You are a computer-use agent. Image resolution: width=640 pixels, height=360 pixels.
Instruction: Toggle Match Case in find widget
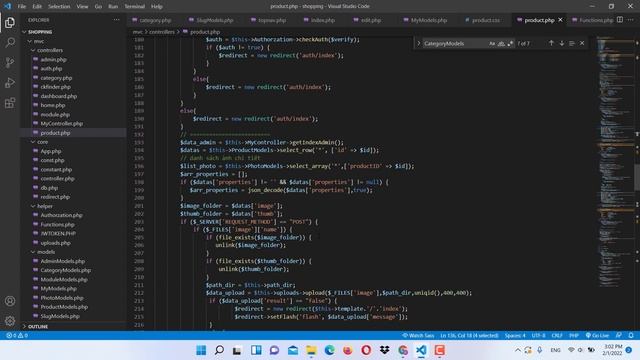click(x=492, y=43)
